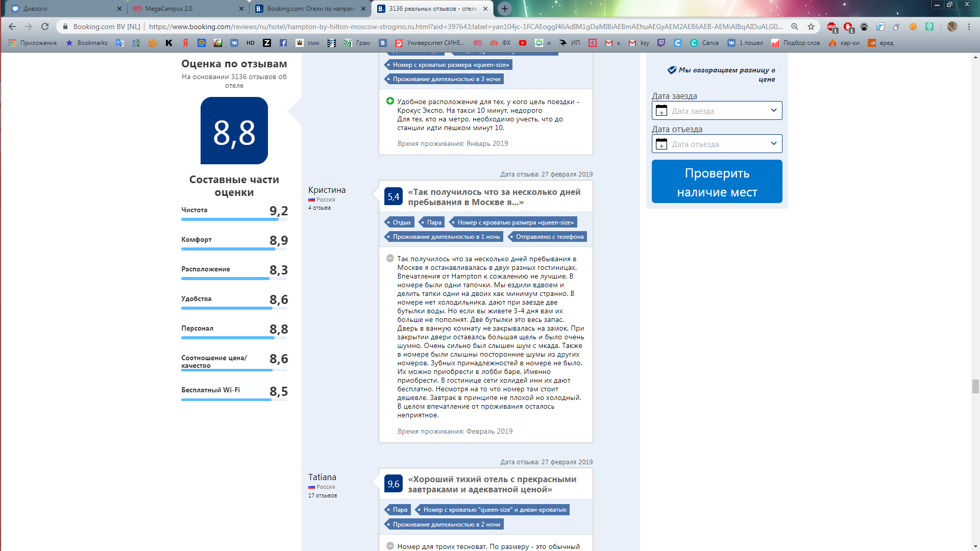
Task: Click the grey minus icon in Кристина's review
Action: (x=390, y=258)
